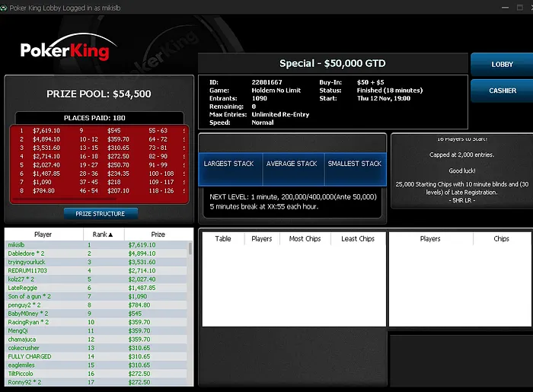Image resolution: width=533 pixels, height=392 pixels.
Task: Sort tables by Least Chips header
Action: click(357, 238)
